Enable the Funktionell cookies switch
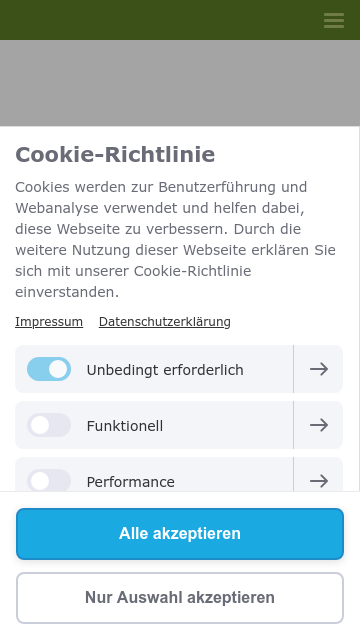360x640 pixels. (49, 425)
